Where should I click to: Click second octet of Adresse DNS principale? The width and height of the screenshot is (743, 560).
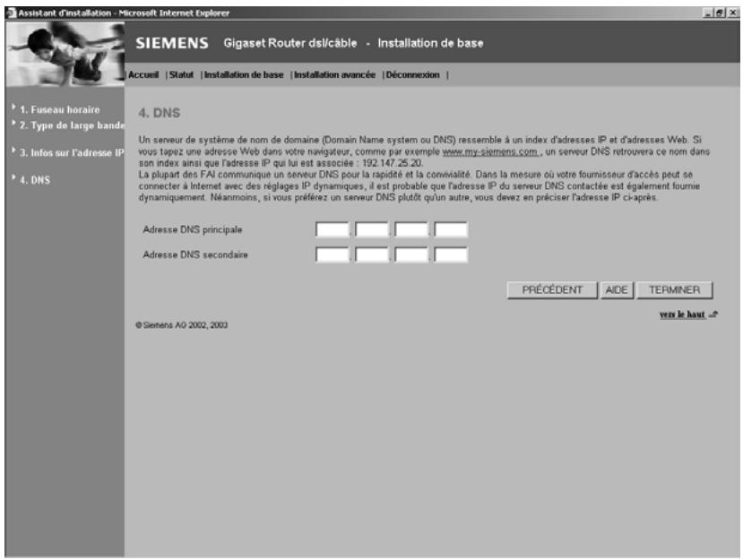pyautogui.click(x=372, y=229)
